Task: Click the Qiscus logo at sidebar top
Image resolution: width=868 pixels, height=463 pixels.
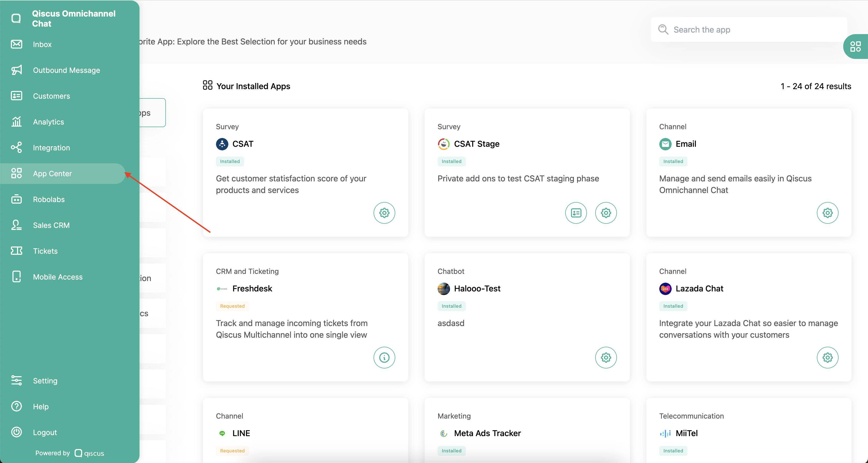Action: click(x=16, y=19)
